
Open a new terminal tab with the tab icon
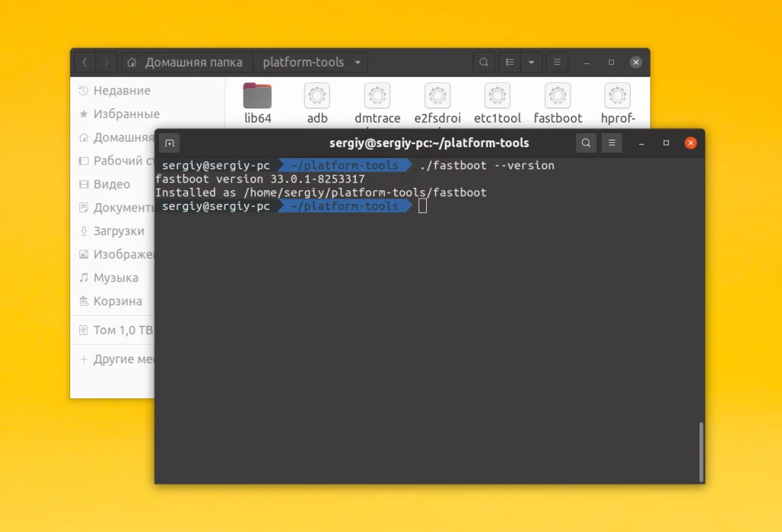point(169,143)
